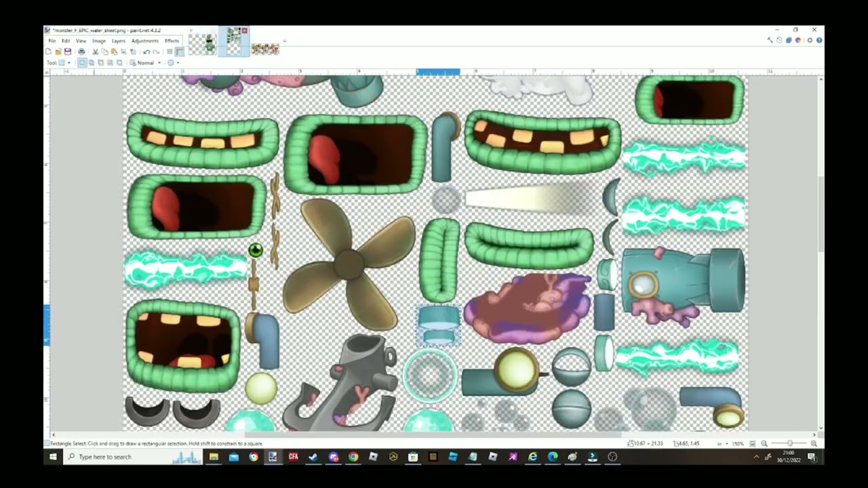Click the Crop to Selection icon
Screen dimensions: 868x488
[x=123, y=52]
